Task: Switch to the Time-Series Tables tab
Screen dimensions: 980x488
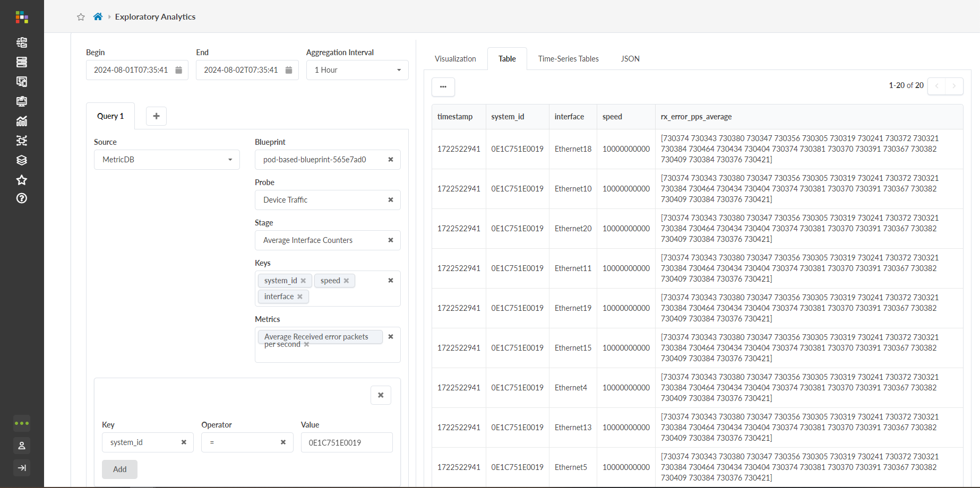Action: pyautogui.click(x=568, y=59)
